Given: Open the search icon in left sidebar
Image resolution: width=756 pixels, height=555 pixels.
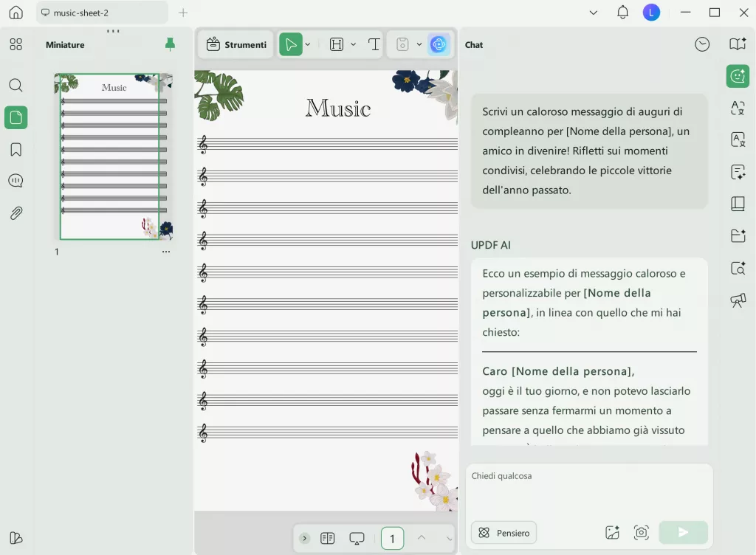Looking at the screenshot, I should [x=16, y=86].
